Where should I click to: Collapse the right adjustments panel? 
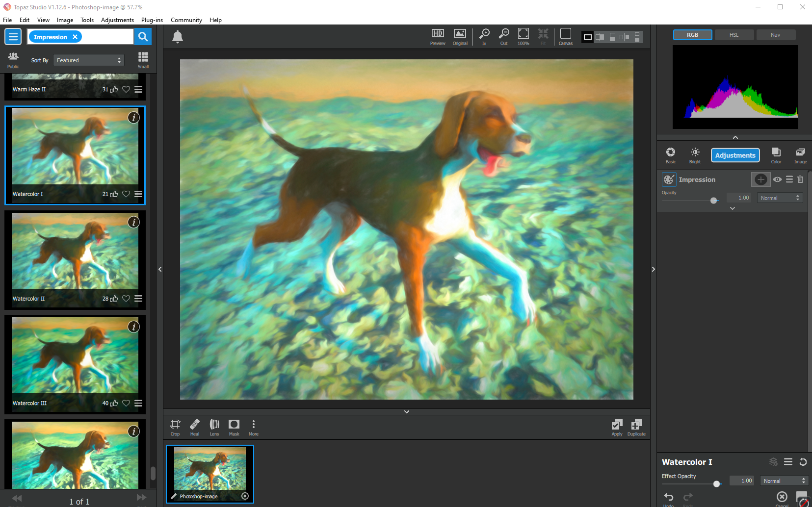(x=654, y=269)
